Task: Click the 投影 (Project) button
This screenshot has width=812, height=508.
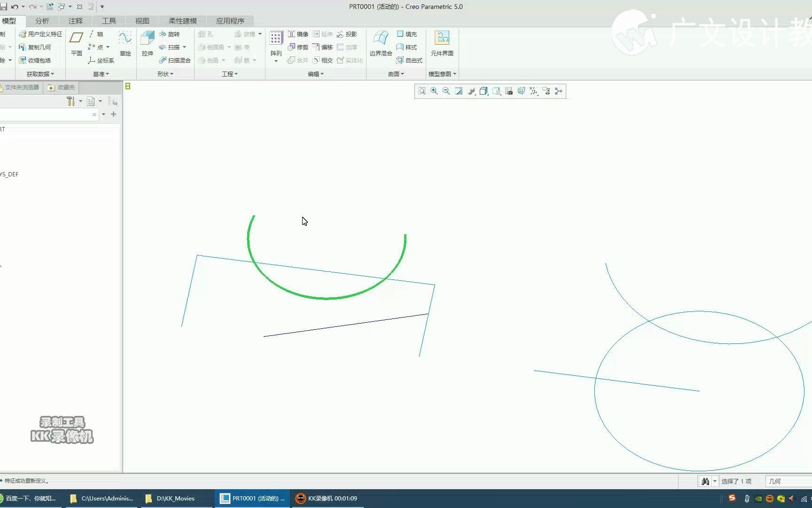Action: [x=347, y=34]
